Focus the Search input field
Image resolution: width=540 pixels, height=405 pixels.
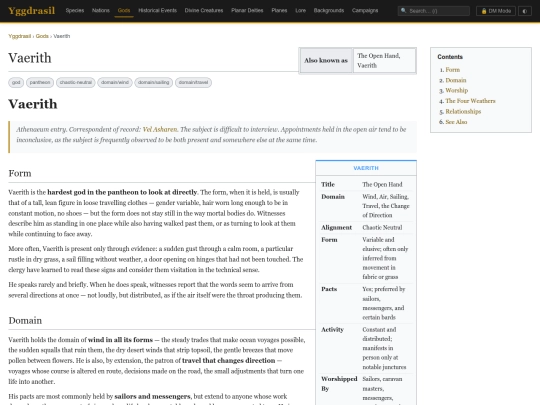tap(434, 11)
